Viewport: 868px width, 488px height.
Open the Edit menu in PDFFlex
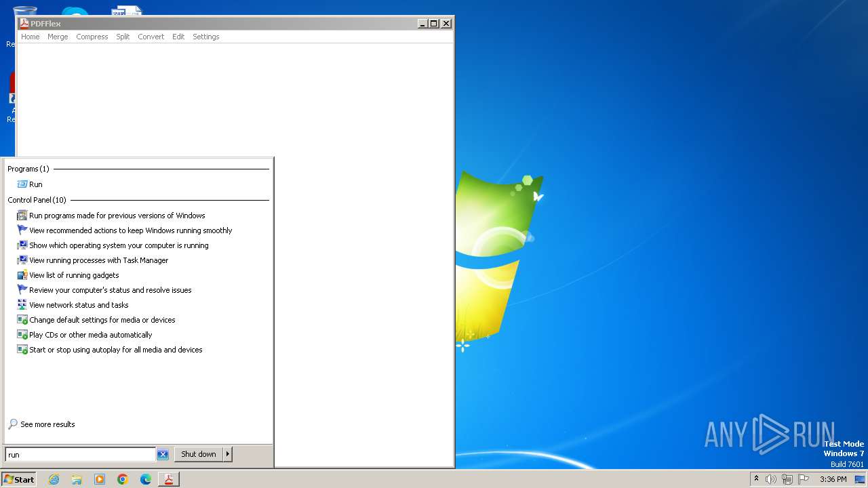(x=178, y=37)
